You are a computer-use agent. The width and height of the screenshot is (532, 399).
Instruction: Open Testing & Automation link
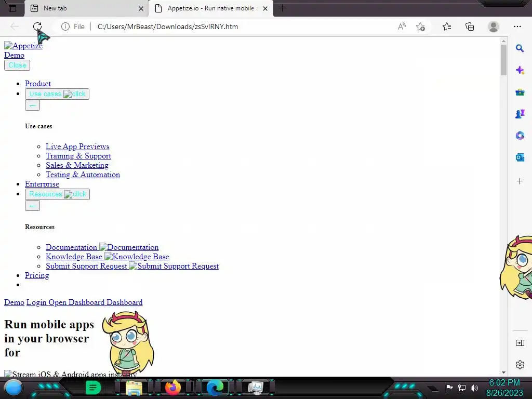pos(83,175)
